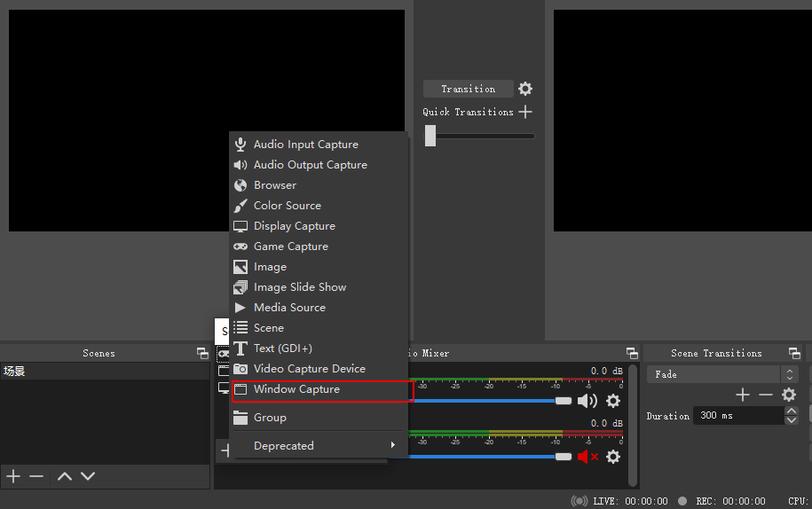812x509 pixels.
Task: Move scene down with the down arrow
Action: (88, 476)
